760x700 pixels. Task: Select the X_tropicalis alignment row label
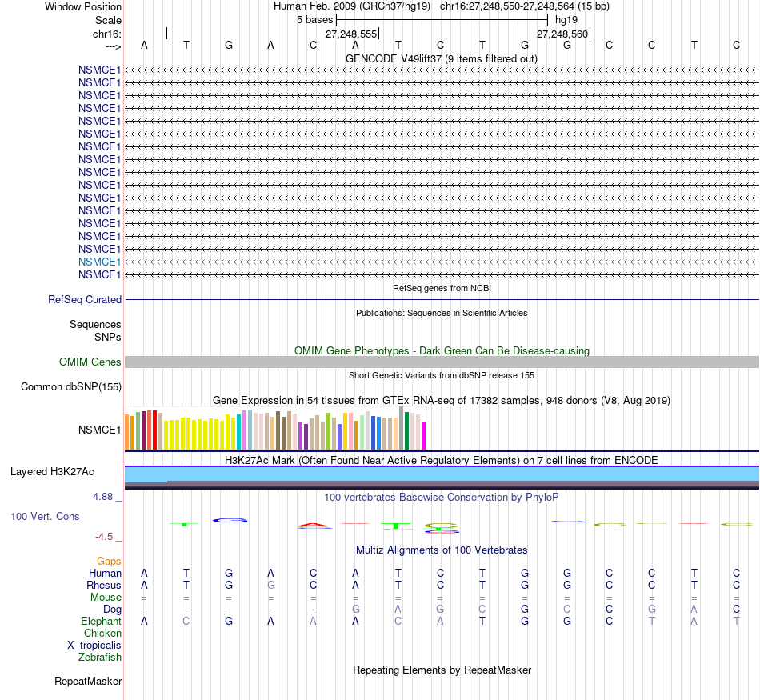click(x=94, y=646)
